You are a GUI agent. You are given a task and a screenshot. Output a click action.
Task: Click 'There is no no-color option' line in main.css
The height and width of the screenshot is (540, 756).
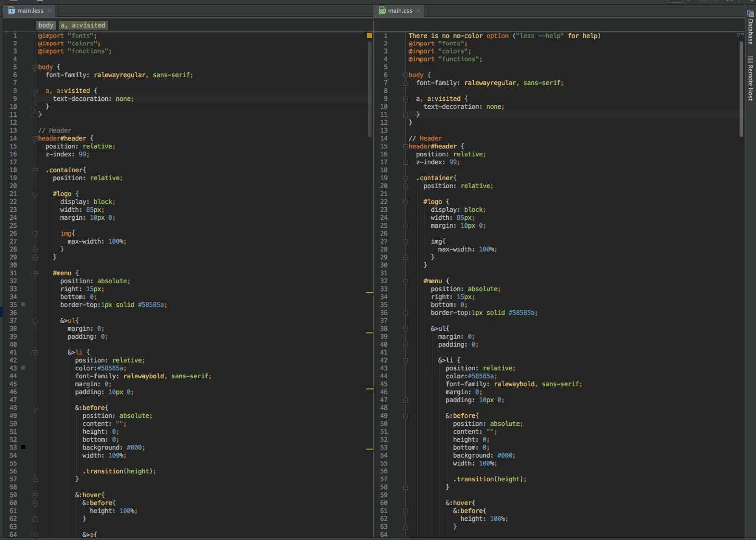(x=504, y=35)
